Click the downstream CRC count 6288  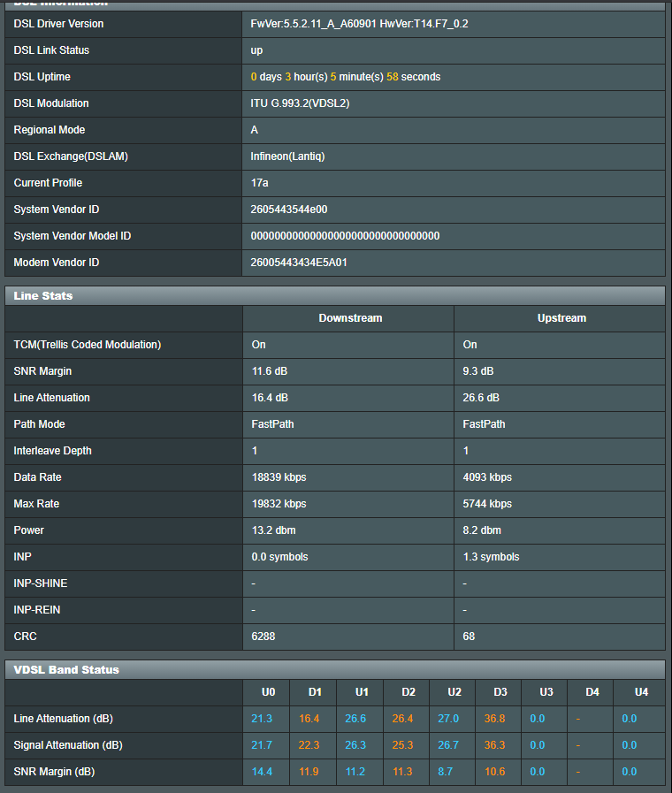[263, 637]
